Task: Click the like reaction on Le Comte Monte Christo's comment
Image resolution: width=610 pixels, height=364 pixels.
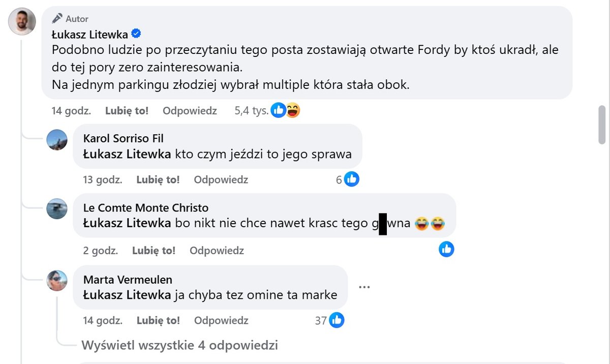Action: point(446,249)
